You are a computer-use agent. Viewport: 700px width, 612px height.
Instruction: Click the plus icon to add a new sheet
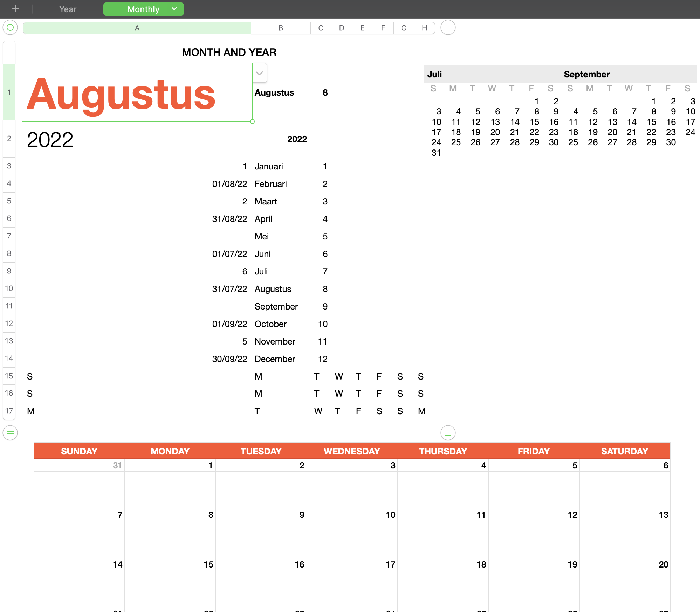[15, 9]
